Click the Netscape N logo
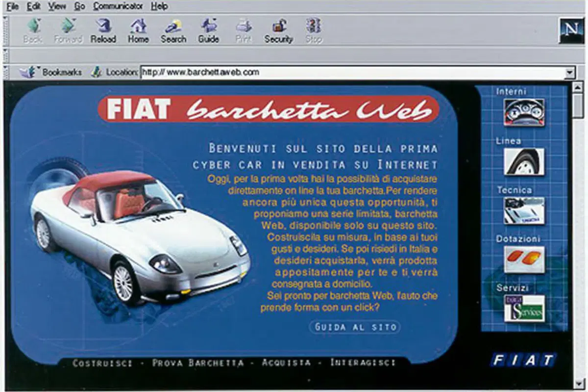Screen dimensions: 588x392 pos(571,31)
